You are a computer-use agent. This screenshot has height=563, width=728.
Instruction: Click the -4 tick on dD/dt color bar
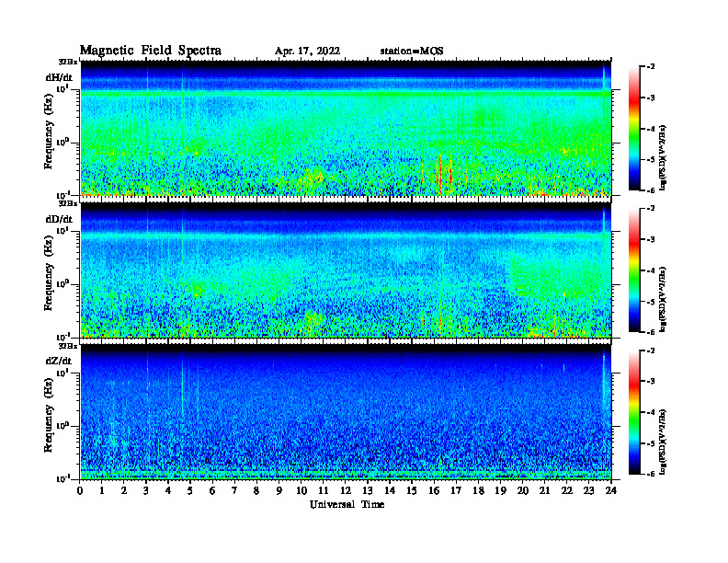(x=651, y=270)
